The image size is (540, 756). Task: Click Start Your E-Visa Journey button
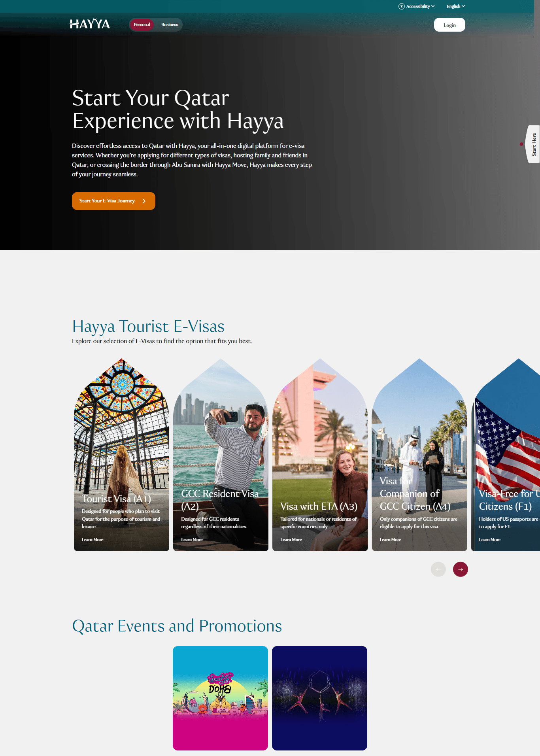coord(113,201)
